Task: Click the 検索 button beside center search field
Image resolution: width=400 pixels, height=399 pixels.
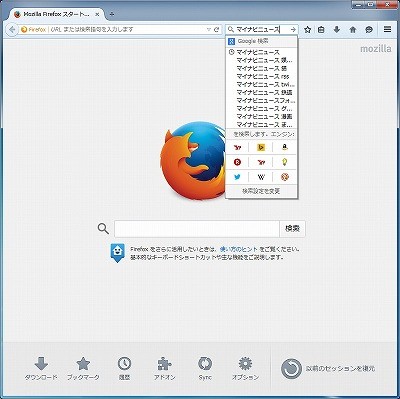Action: (292, 228)
